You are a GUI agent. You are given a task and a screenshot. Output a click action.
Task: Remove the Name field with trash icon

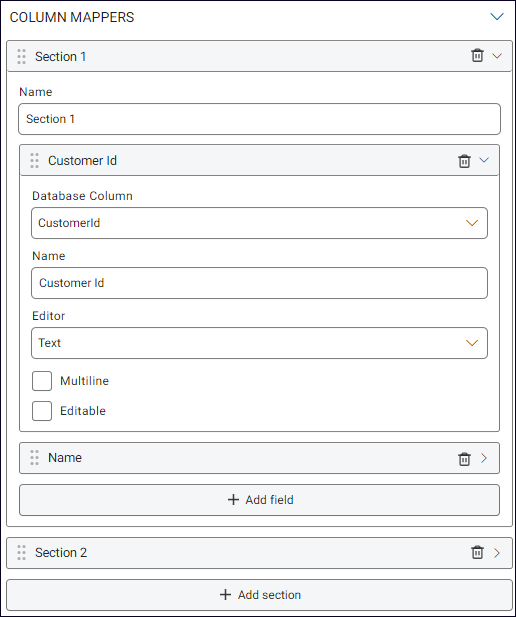[x=464, y=458]
